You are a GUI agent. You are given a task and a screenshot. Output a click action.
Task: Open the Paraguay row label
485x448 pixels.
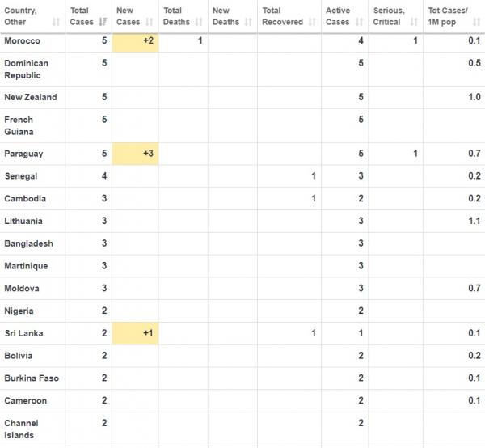23,154
